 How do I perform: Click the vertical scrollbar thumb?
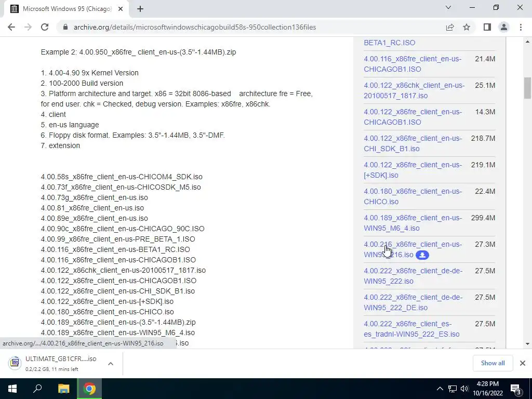527,88
